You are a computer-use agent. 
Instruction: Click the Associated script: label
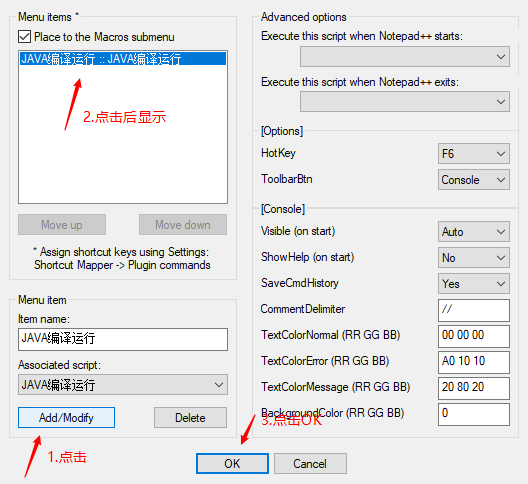[x=59, y=365]
